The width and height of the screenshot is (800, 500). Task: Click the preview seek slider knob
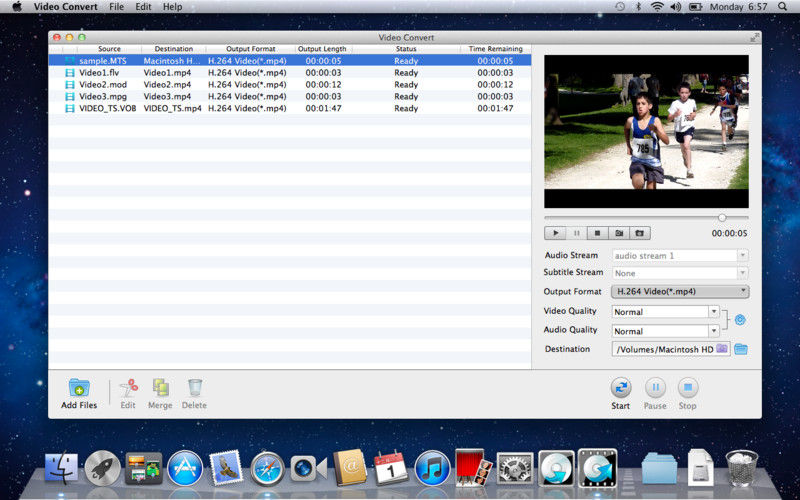[722, 218]
